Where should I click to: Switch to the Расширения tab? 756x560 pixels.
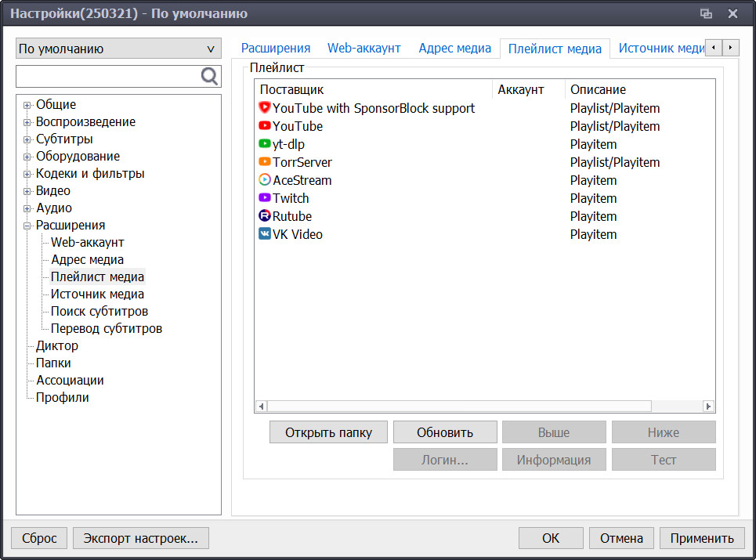click(276, 49)
